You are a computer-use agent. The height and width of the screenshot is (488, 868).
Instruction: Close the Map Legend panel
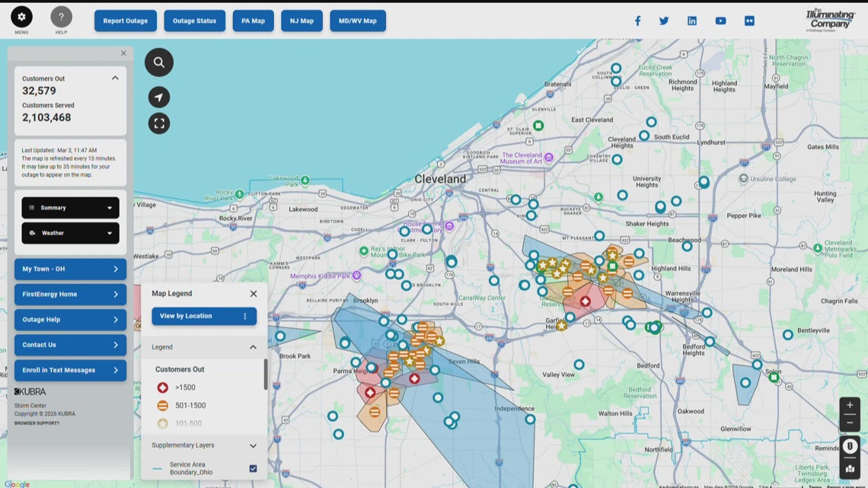(x=254, y=294)
